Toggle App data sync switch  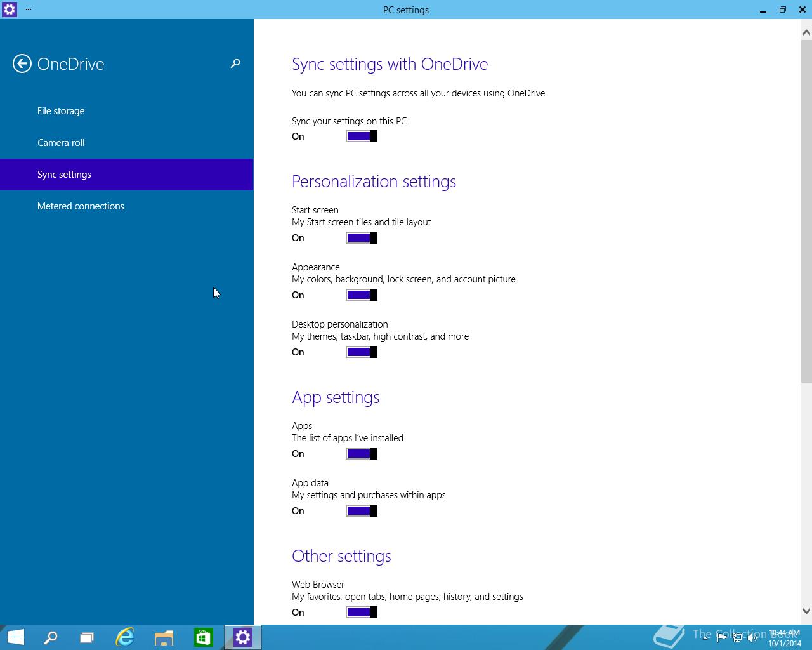click(x=362, y=511)
